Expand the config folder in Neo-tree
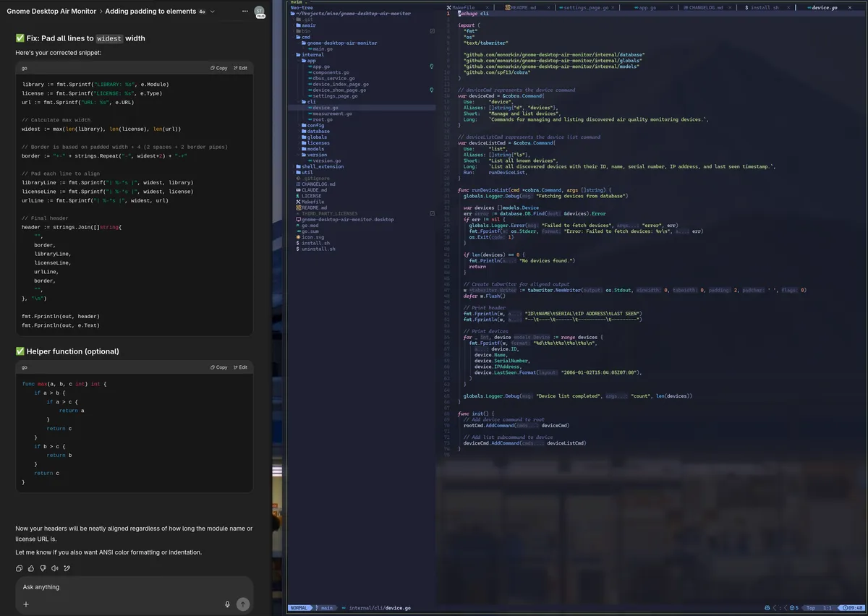The image size is (868, 616). (312, 125)
